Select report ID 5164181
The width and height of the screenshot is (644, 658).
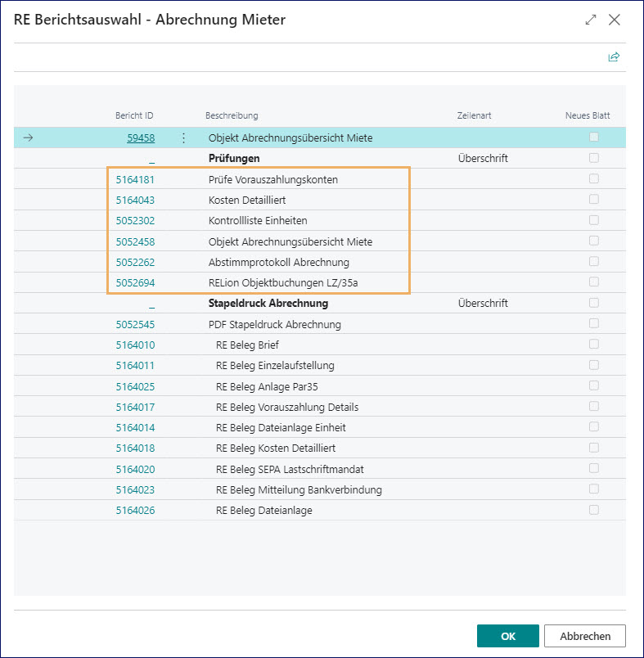coord(135,179)
